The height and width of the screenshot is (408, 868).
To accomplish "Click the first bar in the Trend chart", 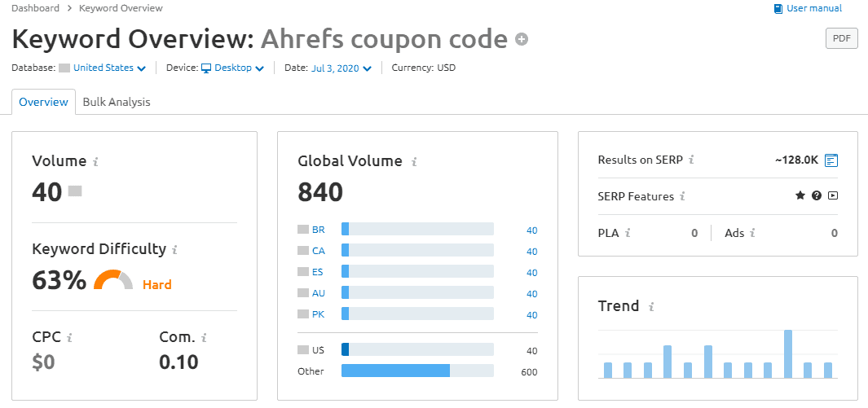I will [608, 371].
